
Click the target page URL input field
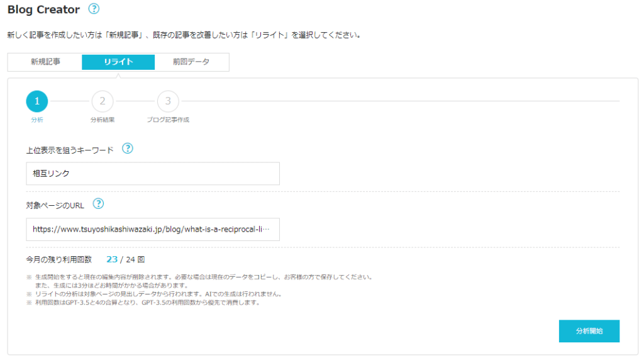[153, 230]
